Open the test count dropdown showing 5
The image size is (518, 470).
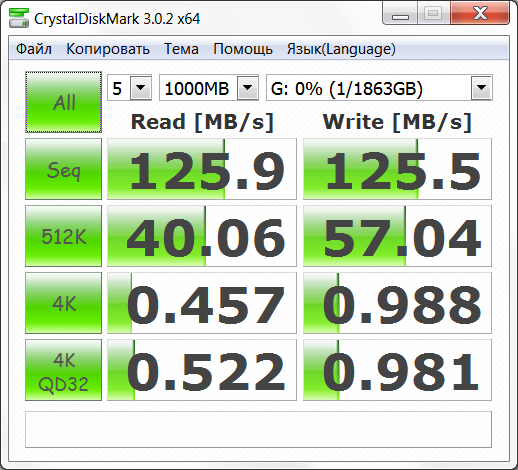coord(130,88)
